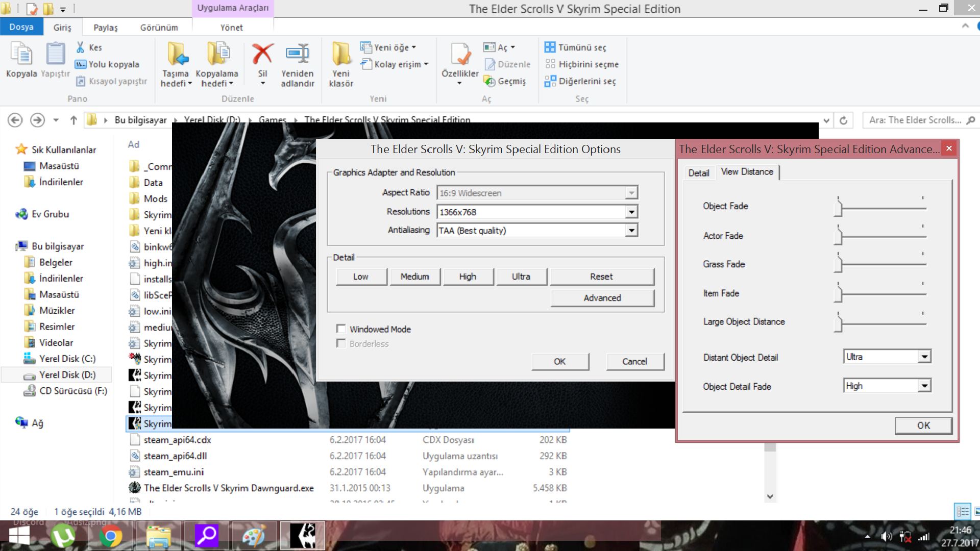980x551 pixels.
Task: Click OK in the Advanced dialog
Action: point(923,425)
